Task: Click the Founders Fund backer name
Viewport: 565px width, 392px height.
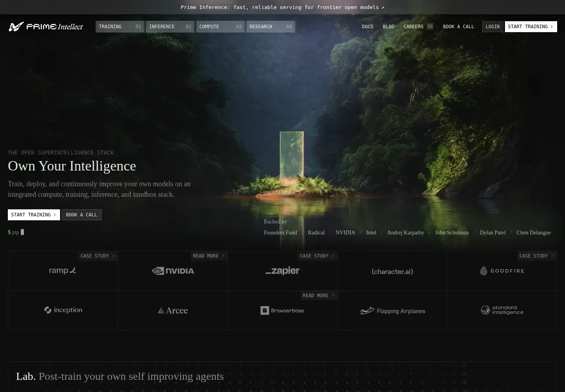Action: pyautogui.click(x=281, y=232)
